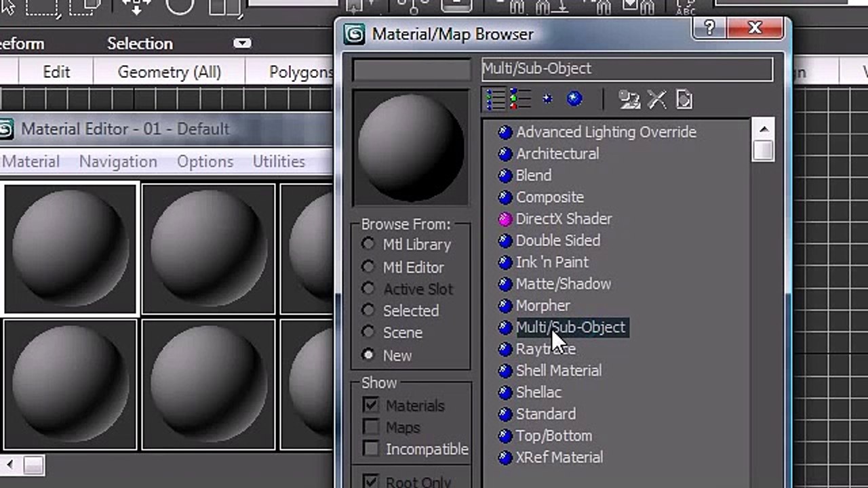Select the Scene radio button
The image size is (868, 488).
(368, 332)
